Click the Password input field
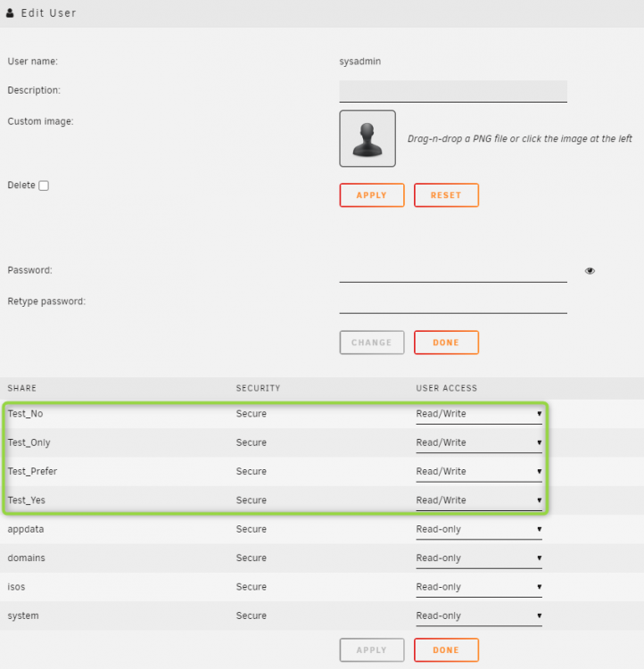This screenshot has width=644, height=669. [x=453, y=271]
